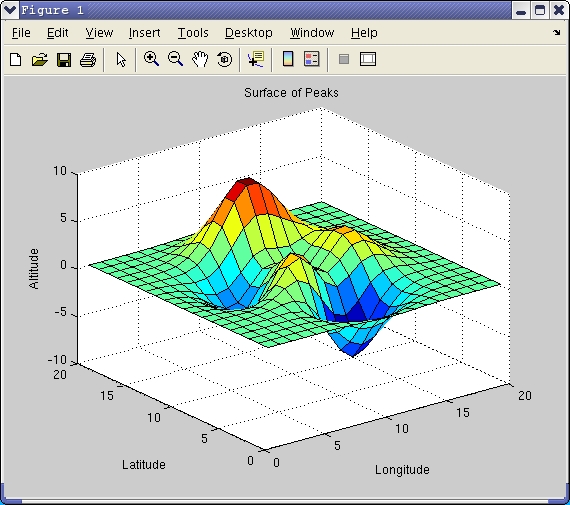Close the Figure 1 window

pos(559,10)
